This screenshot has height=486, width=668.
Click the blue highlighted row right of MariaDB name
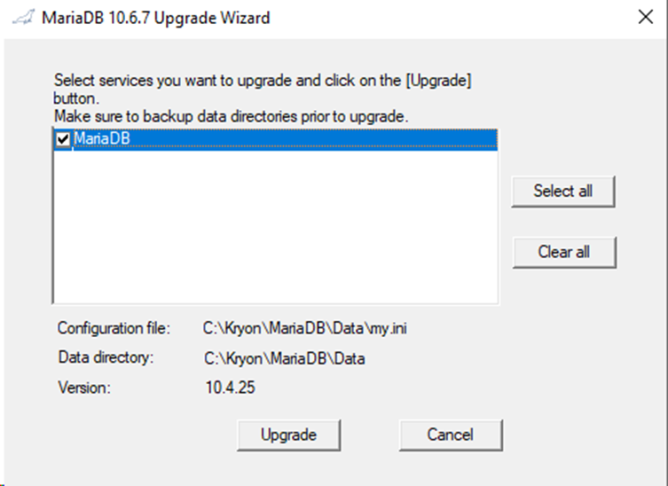[x=313, y=139]
